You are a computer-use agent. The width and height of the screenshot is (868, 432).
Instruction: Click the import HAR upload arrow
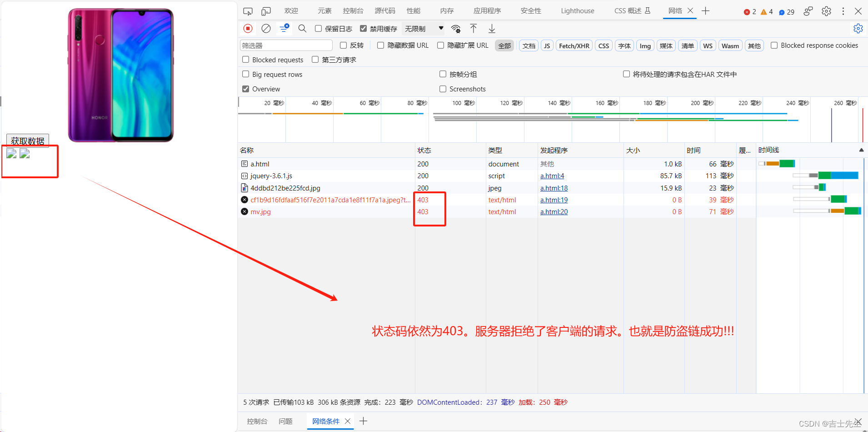tap(474, 29)
